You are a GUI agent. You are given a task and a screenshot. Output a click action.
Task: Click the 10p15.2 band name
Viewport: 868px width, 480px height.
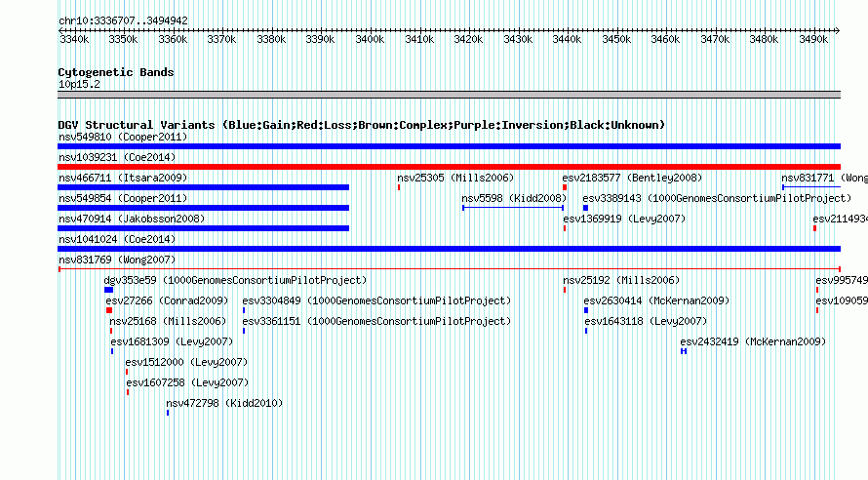tap(79, 84)
